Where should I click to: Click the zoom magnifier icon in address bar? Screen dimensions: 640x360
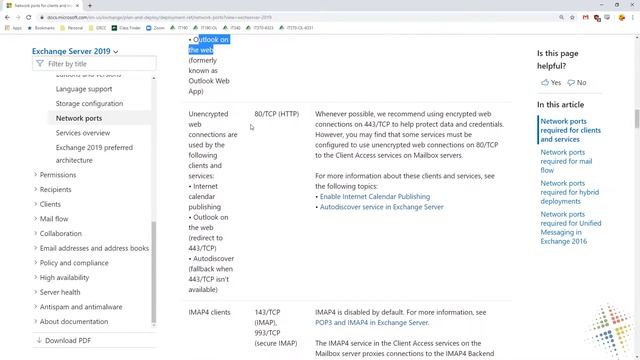562,18
